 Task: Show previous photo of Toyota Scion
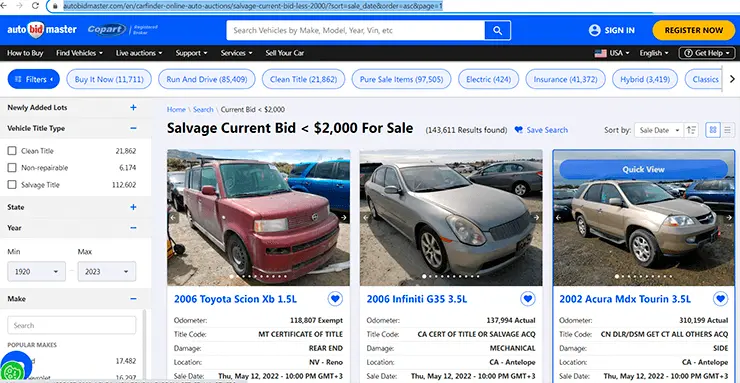pos(173,217)
